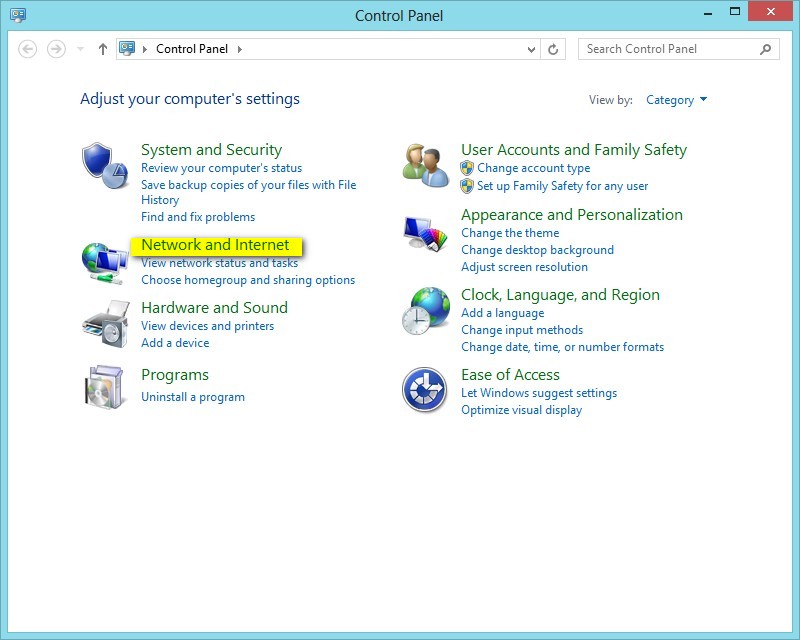
Task: Click the Hardware and Sound printer icon
Action: tap(106, 325)
